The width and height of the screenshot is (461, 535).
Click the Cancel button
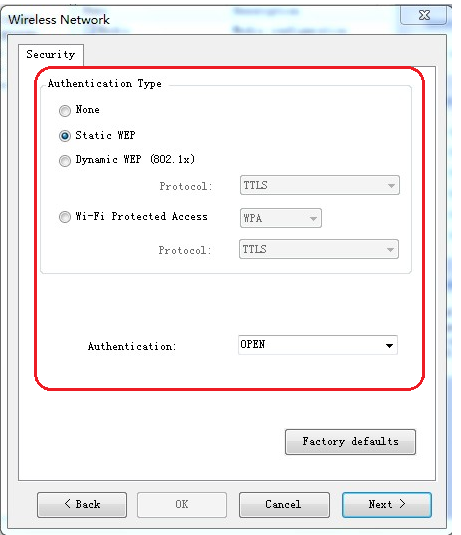point(284,505)
